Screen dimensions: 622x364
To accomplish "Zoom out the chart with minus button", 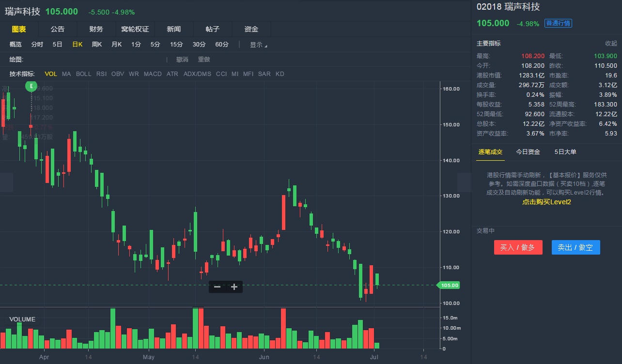I will pos(217,287).
